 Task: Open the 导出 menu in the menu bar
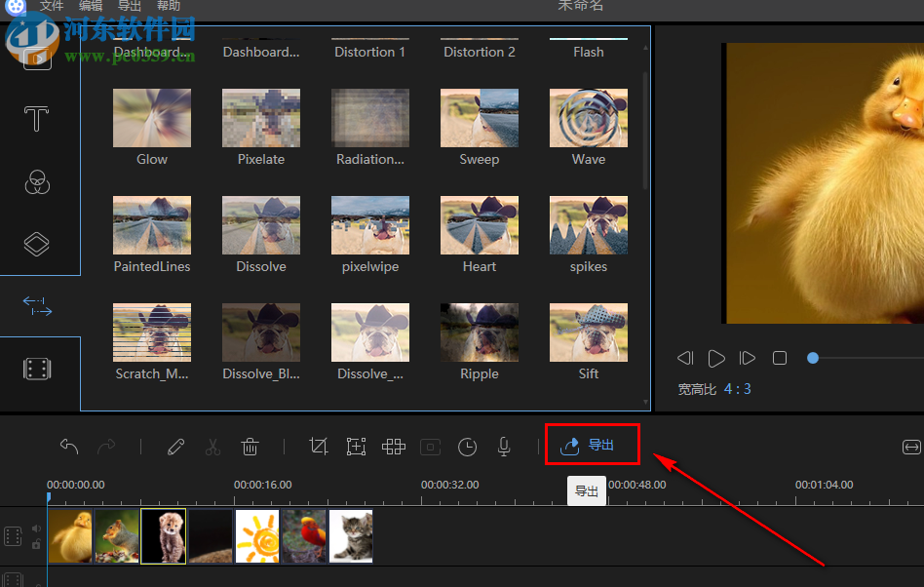pos(129,5)
